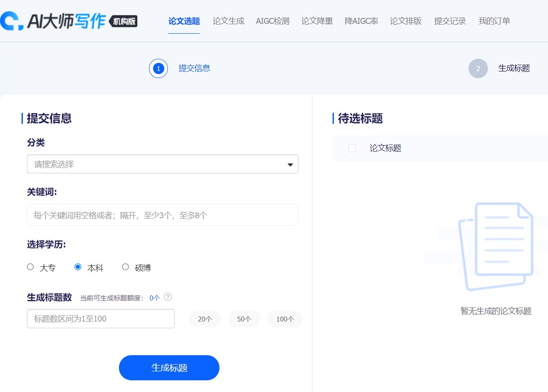
Task: Choose the 100个 quick count button
Action: point(285,319)
